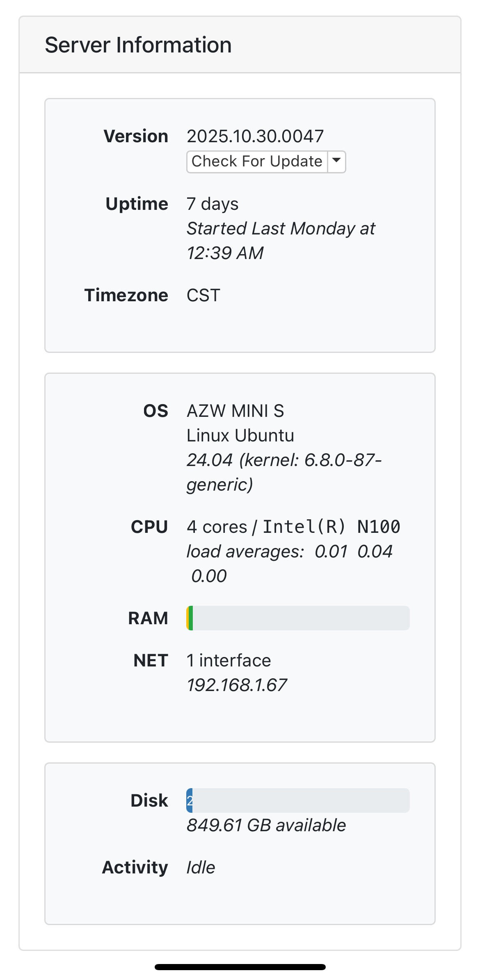This screenshot has height=980, width=480.
Task: Click the "849.61 GB available" text
Action: pos(266,825)
